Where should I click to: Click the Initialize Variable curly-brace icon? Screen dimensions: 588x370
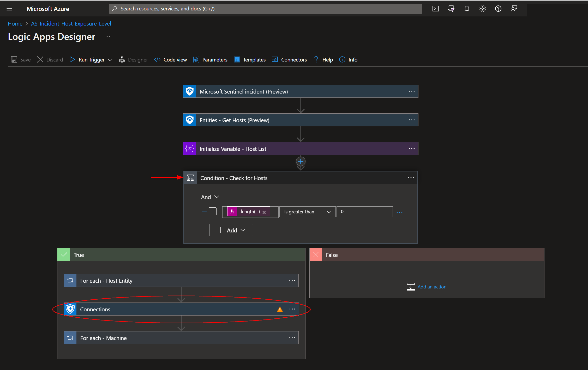click(190, 149)
